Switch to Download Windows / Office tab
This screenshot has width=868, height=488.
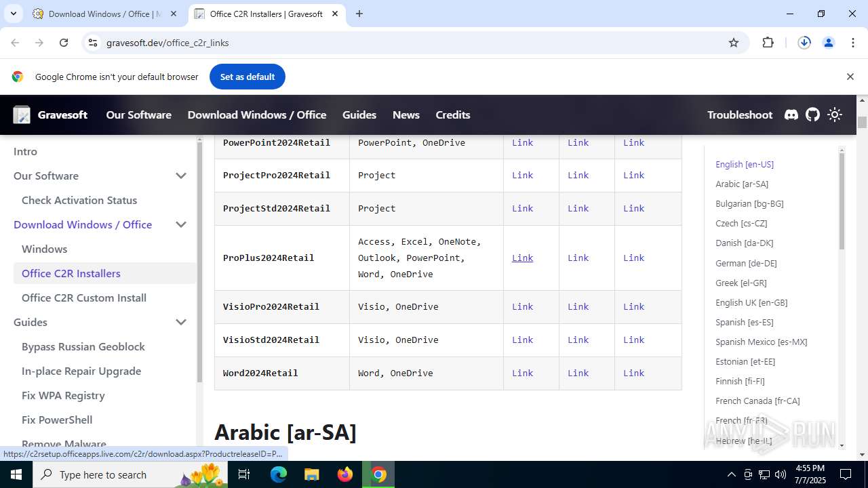pyautogui.click(x=105, y=14)
